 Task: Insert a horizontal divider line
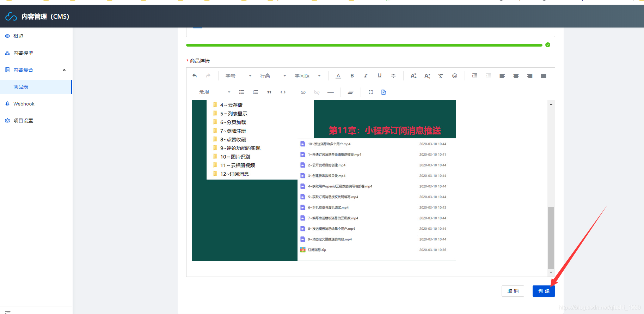[x=330, y=92]
